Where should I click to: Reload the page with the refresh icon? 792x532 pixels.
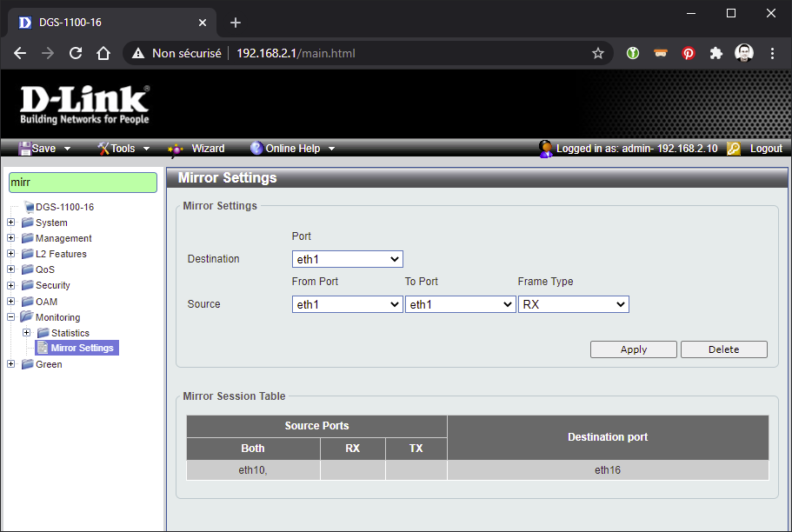click(76, 53)
